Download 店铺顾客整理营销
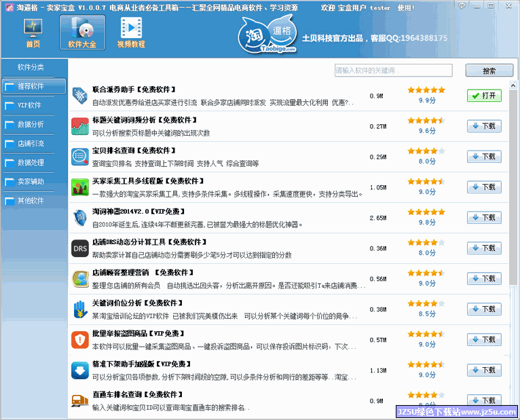Viewport: 520px width, 420px height. (x=484, y=278)
